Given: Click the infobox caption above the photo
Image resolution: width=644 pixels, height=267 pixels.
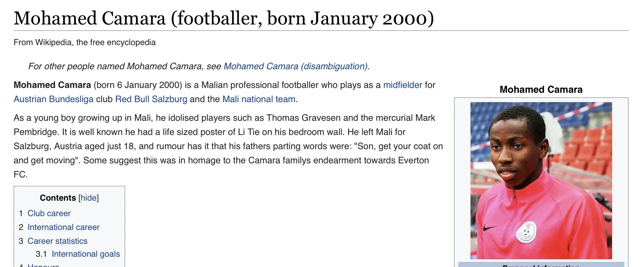Looking at the screenshot, I should coord(541,90).
